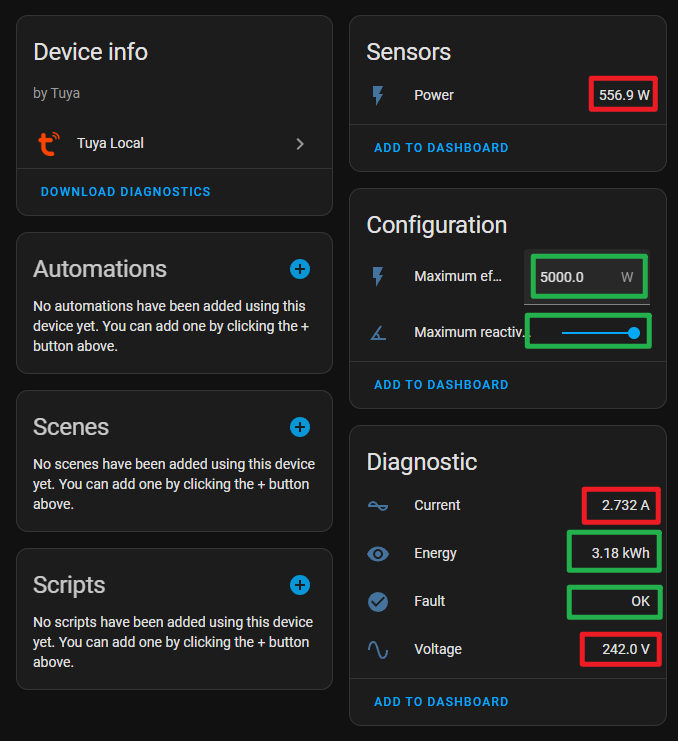This screenshot has width=678, height=741.
Task: Click the Maximum effective power input field
Action: (x=587, y=277)
